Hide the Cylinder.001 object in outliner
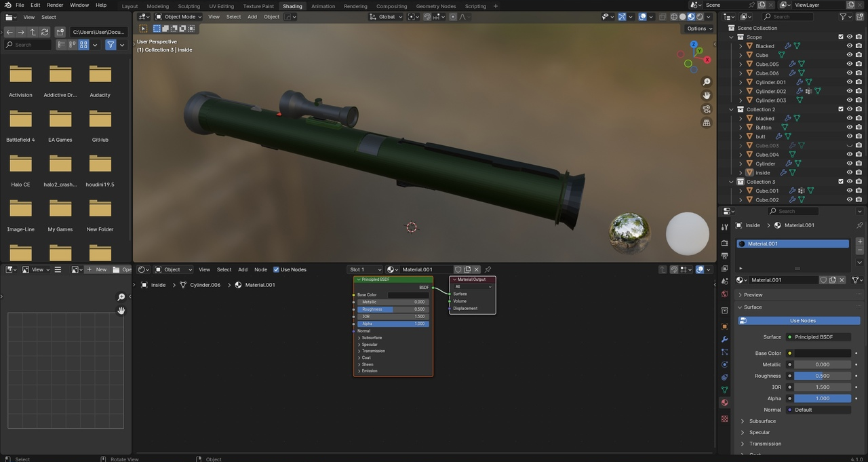 coord(849,82)
